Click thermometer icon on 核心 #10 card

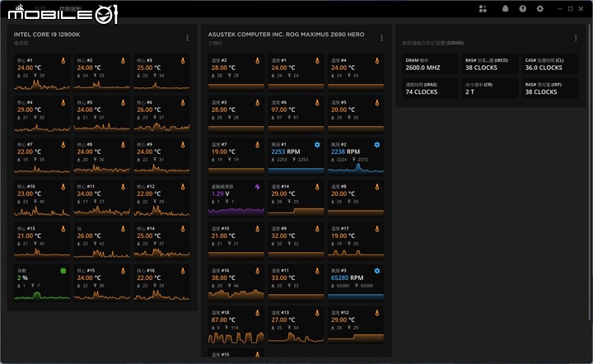[63, 186]
